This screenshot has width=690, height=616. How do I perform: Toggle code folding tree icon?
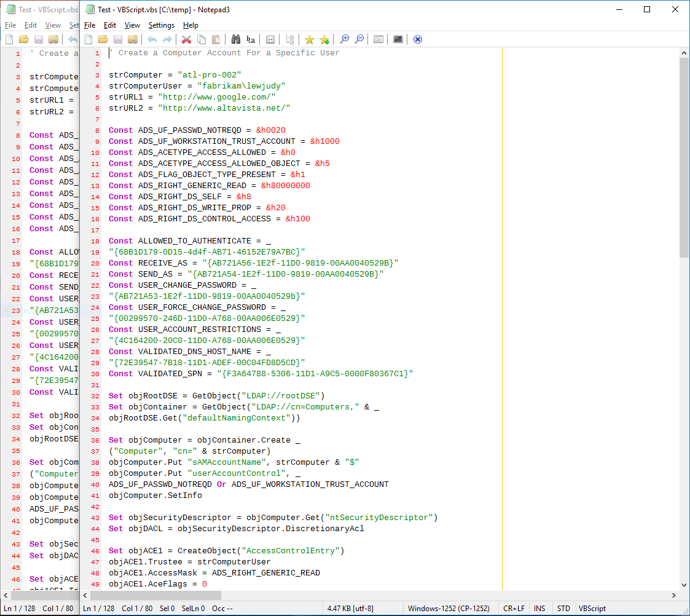pyautogui.click(x=290, y=39)
